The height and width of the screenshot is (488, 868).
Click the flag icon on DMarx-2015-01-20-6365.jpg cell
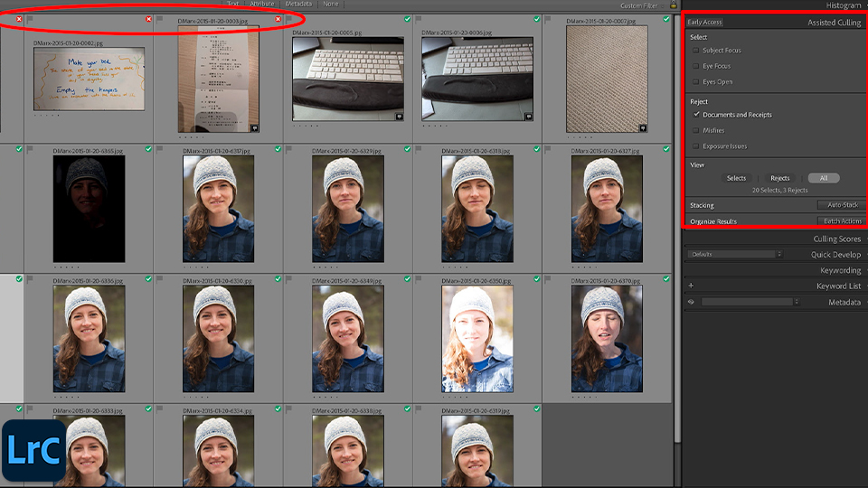tap(30, 149)
